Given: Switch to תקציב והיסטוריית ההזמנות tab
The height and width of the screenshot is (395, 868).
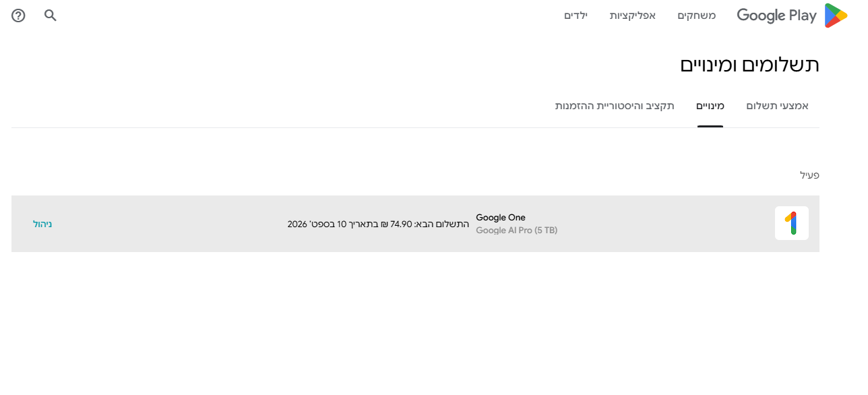Looking at the screenshot, I should click(615, 106).
